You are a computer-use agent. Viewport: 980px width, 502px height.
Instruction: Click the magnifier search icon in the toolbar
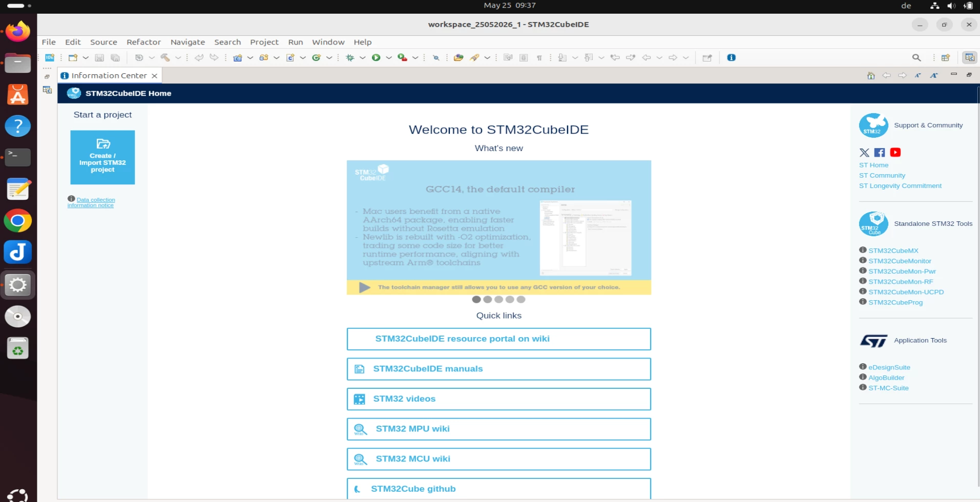[x=916, y=58]
